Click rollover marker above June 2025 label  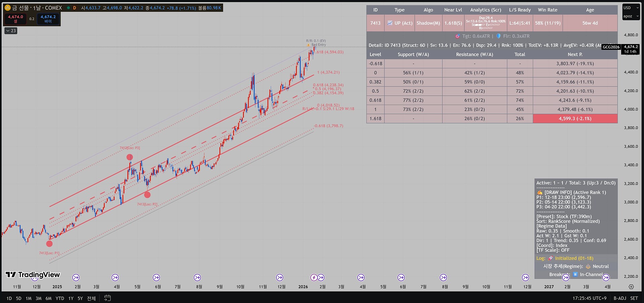(156, 277)
